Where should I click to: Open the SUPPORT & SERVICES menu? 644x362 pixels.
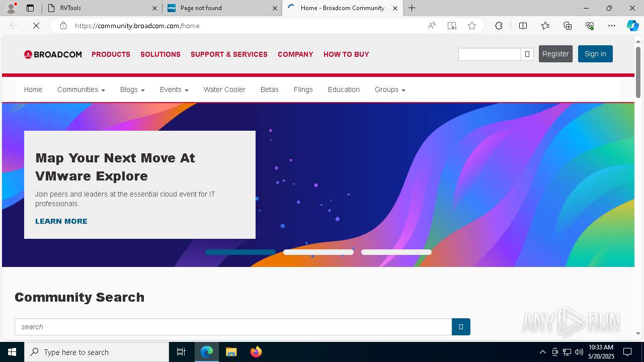coord(229,54)
